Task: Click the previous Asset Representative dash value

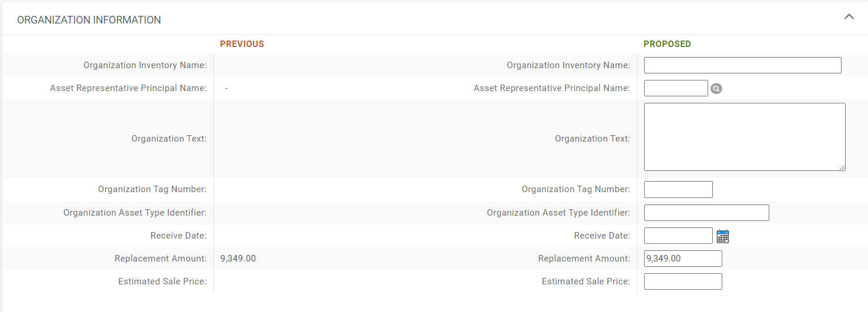Action: [226, 88]
